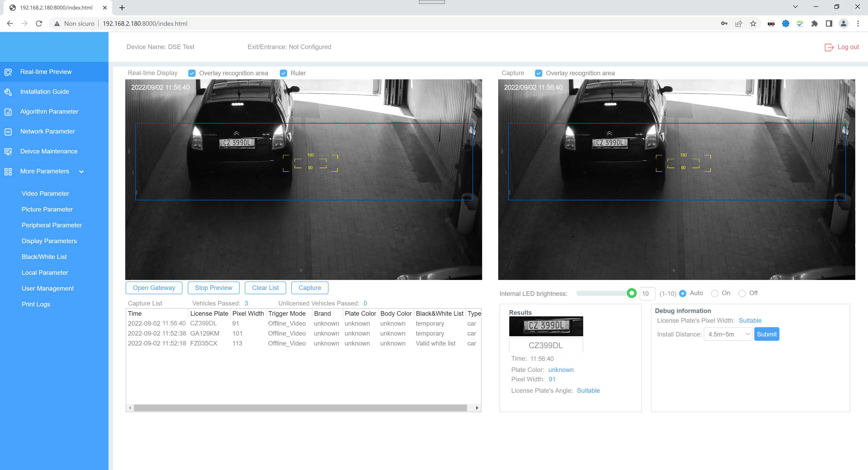Image resolution: width=868 pixels, height=470 pixels.
Task: Open the Real-time Preview section
Action: (46, 71)
